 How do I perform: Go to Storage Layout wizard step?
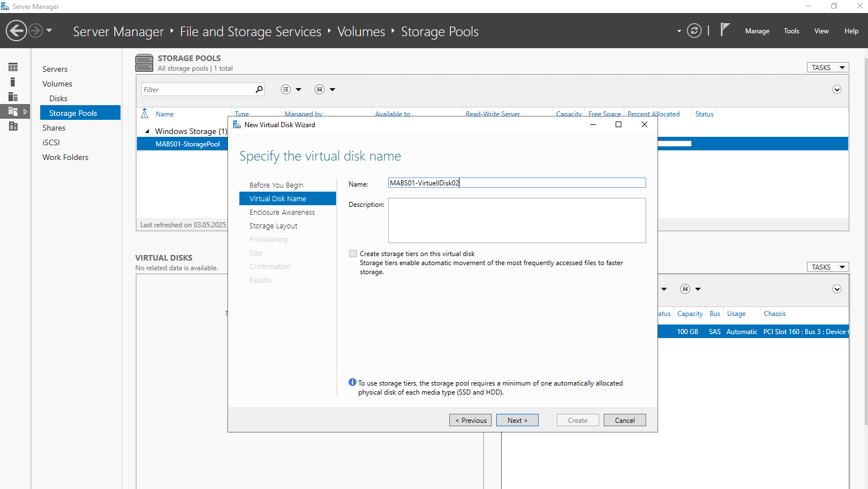tap(273, 226)
